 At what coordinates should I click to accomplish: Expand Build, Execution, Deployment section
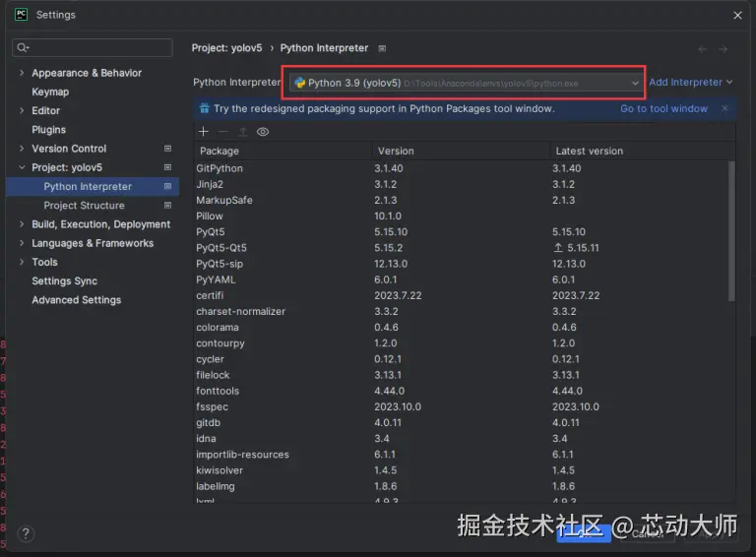pos(22,224)
